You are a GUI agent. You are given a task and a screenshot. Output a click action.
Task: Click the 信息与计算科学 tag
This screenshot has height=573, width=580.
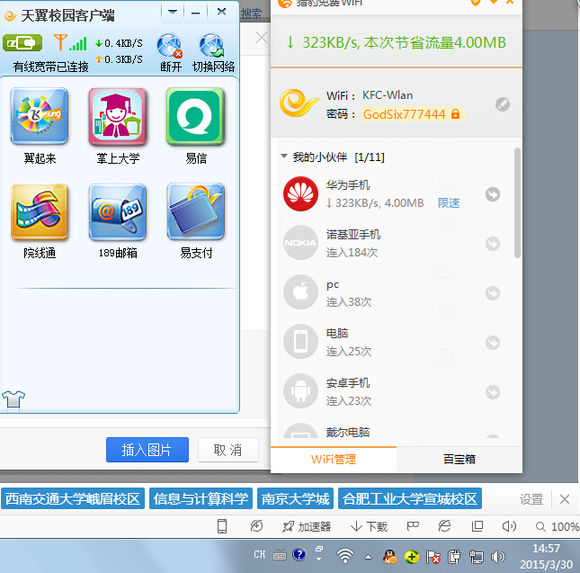[201, 499]
